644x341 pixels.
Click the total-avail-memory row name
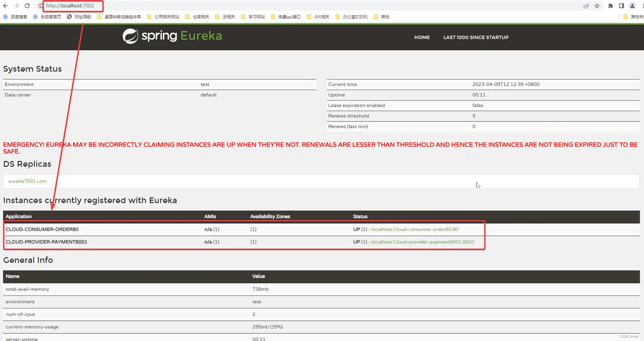(27, 290)
